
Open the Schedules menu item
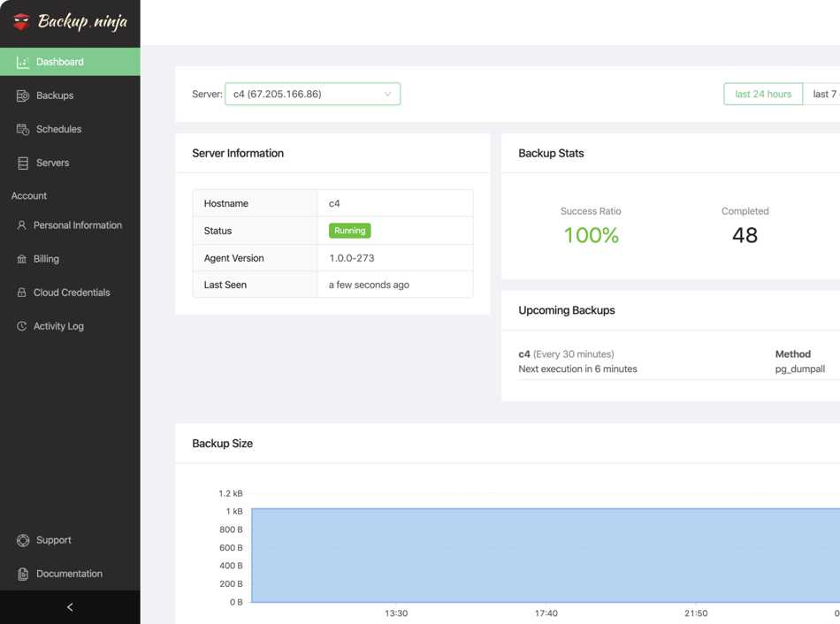click(58, 129)
